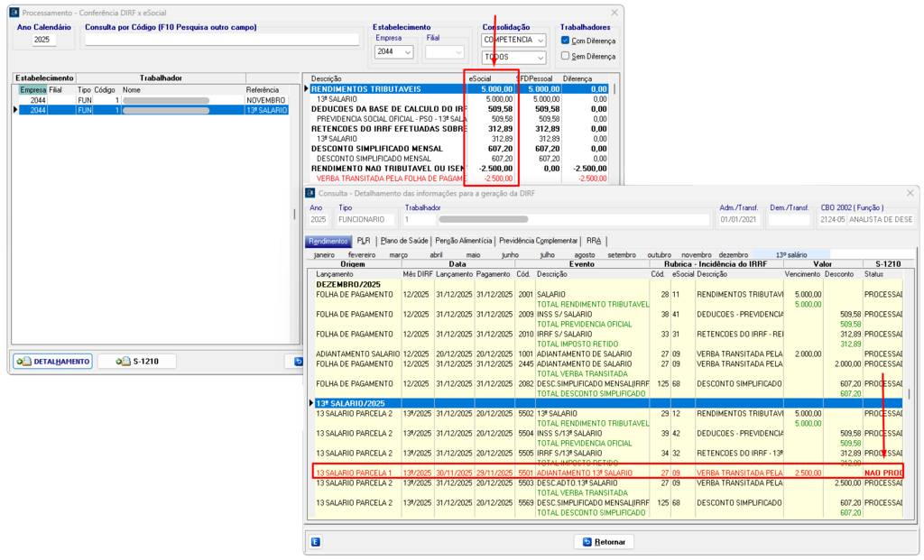The width and height of the screenshot is (924, 560).
Task: Jump to the 13º salário month selector
Action: 790,254
